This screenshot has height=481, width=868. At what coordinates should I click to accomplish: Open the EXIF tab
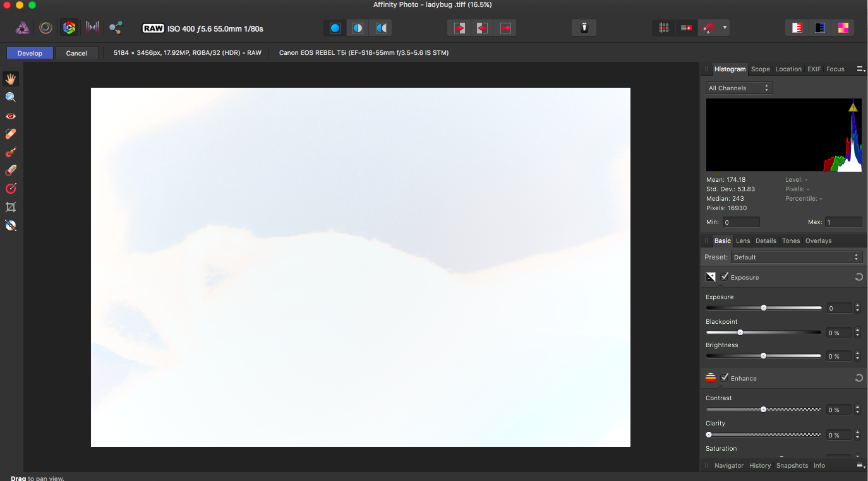click(814, 69)
